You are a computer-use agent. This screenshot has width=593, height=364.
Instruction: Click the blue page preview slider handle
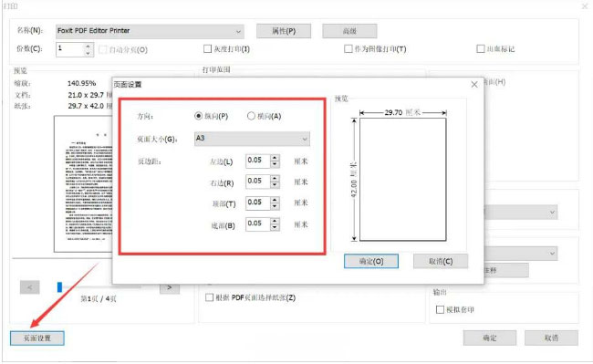59,287
